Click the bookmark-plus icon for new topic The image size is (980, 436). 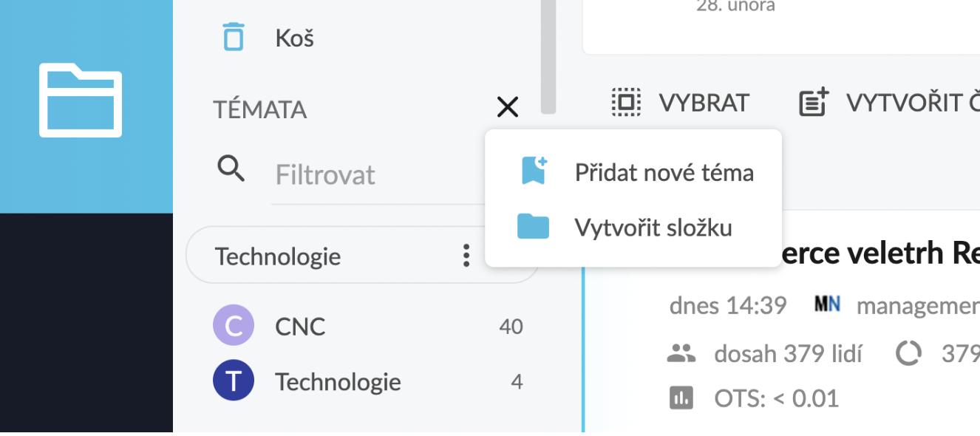point(533,171)
